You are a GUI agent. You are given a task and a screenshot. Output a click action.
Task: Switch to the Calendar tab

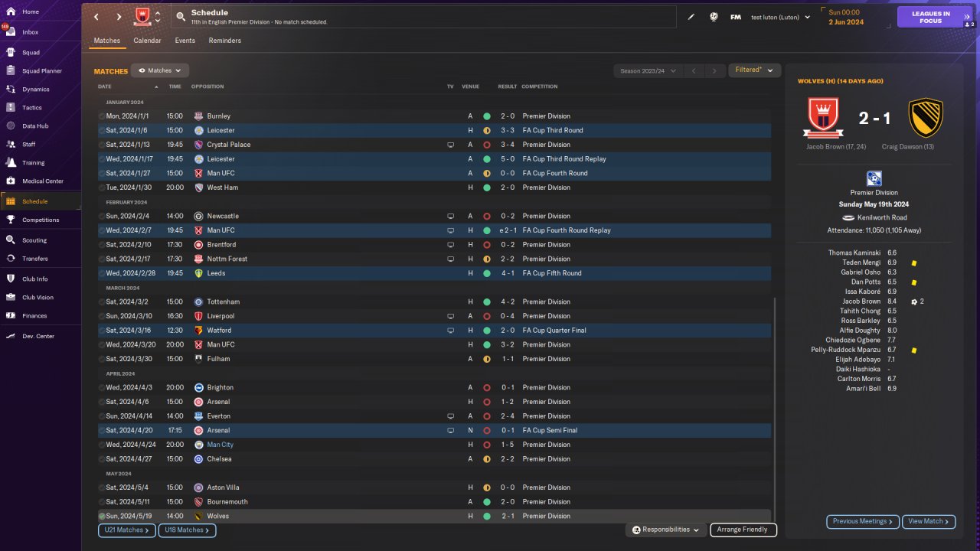point(147,41)
